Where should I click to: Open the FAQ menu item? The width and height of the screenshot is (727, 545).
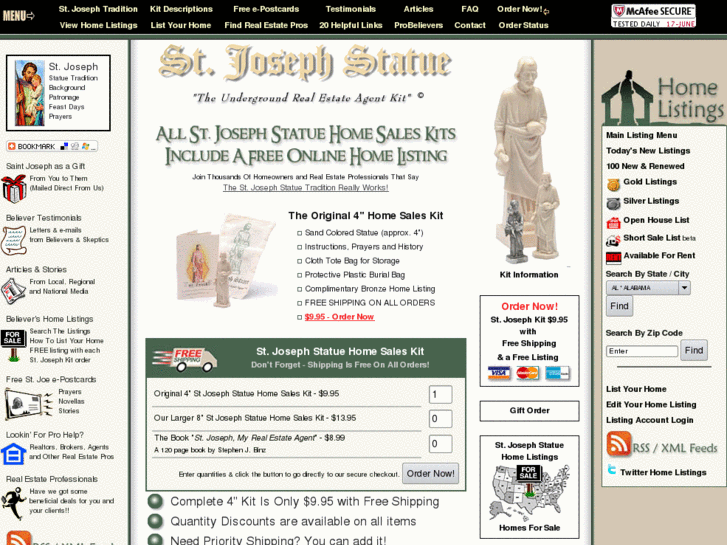pyautogui.click(x=470, y=9)
